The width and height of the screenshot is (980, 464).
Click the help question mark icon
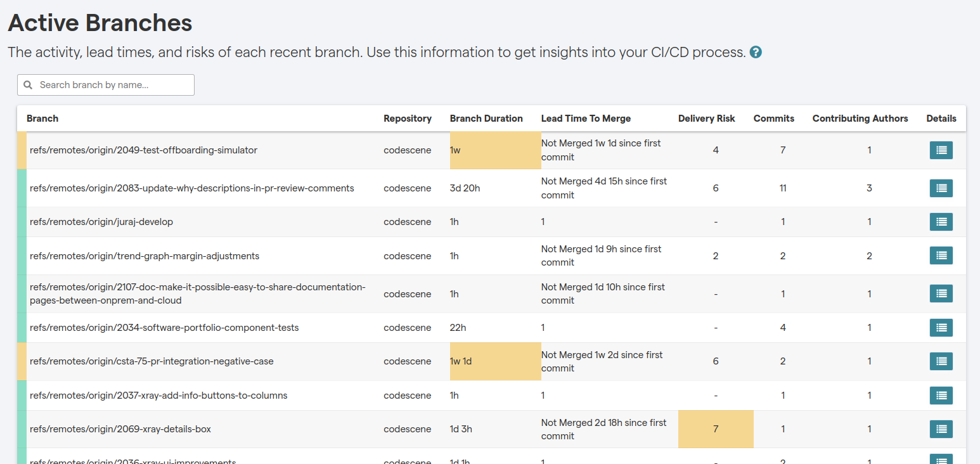point(756,53)
